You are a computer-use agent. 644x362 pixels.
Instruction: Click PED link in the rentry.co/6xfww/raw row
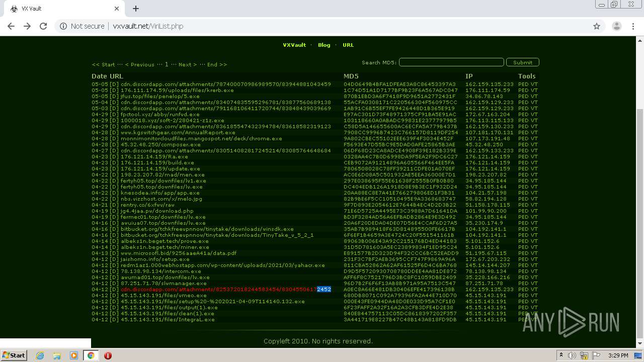point(523,205)
